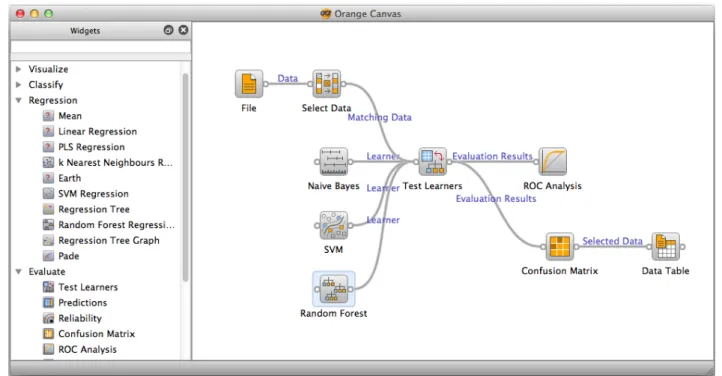
Task: Select the Random Forest widget node
Action: pyautogui.click(x=333, y=289)
